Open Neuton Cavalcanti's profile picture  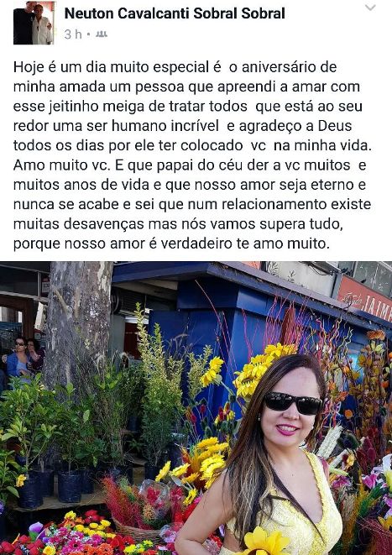tap(34, 23)
